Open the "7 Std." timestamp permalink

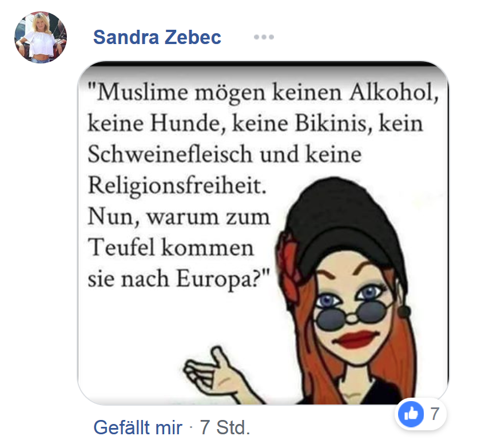point(225,427)
